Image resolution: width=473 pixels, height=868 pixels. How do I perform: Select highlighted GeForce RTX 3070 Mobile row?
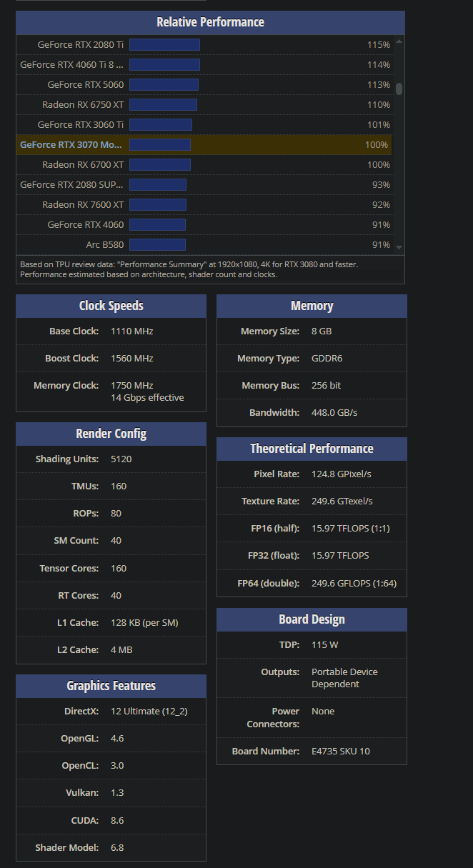[x=204, y=144]
